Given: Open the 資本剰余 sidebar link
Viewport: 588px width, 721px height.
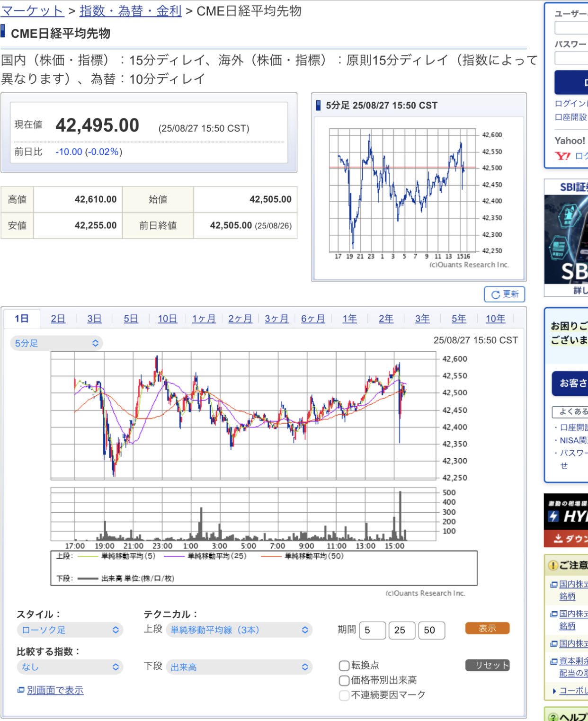Looking at the screenshot, I should pos(574,661).
